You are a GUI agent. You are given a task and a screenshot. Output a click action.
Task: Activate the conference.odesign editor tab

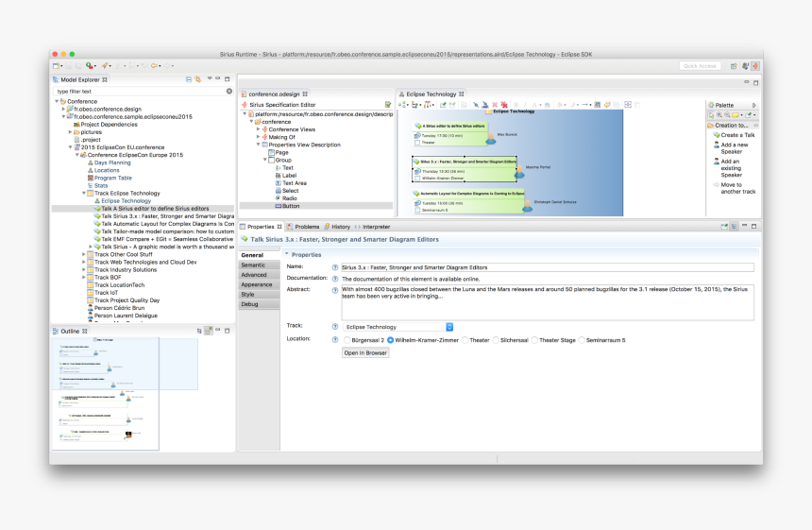[274, 94]
